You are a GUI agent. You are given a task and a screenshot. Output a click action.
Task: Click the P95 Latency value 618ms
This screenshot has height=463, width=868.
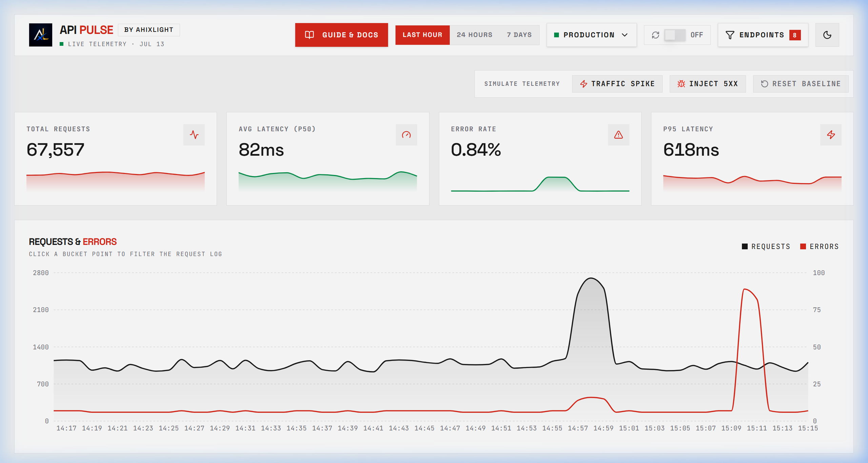pyautogui.click(x=691, y=150)
